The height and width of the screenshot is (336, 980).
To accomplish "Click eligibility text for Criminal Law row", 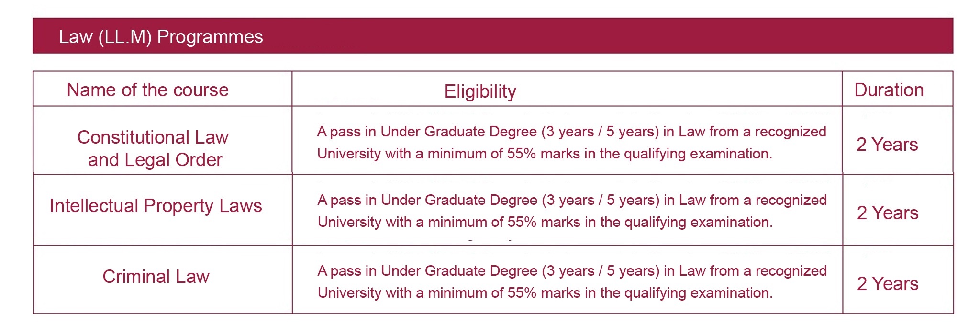I will click(x=572, y=282).
